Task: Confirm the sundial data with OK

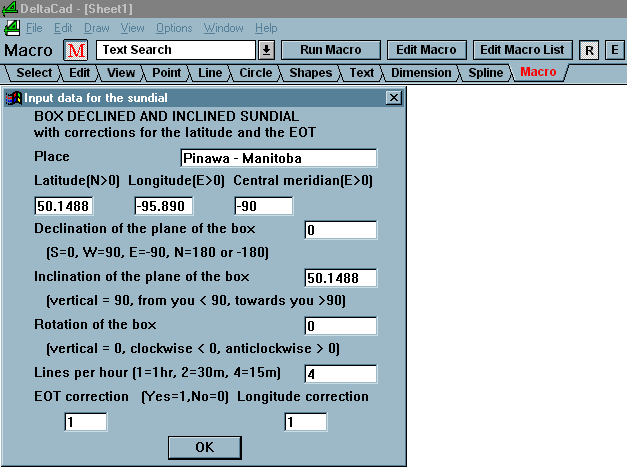Action: click(x=204, y=446)
